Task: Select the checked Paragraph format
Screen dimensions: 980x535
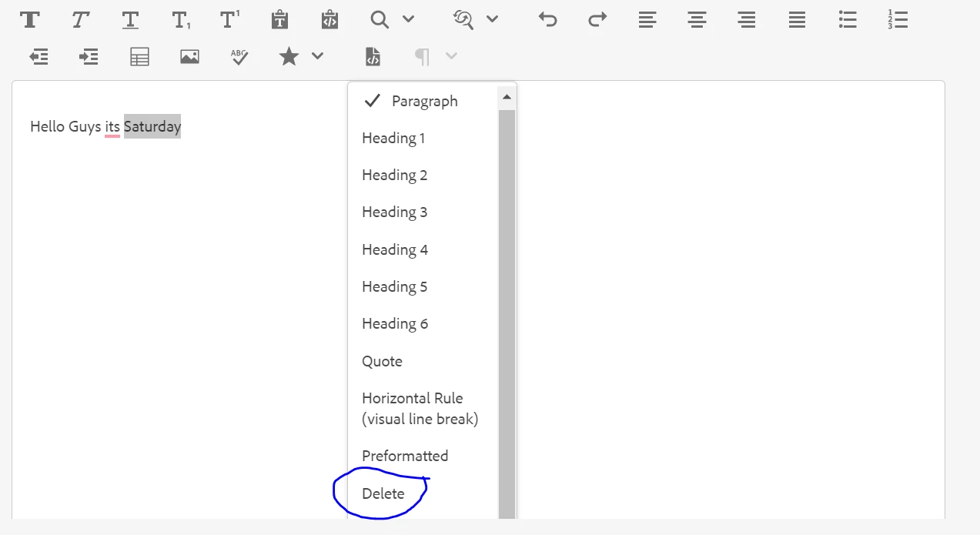Action: coord(423,101)
